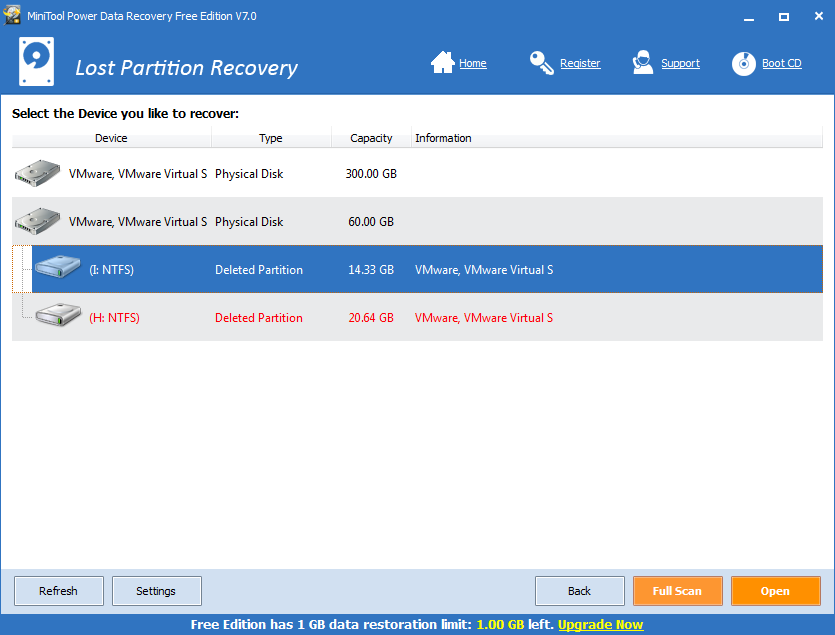
Task: Open the Settings dialog
Action: pyautogui.click(x=157, y=591)
